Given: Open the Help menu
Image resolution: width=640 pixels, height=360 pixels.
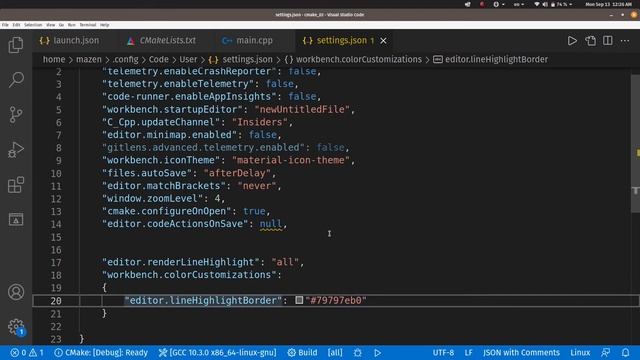Looking at the screenshot, I should pos(104,25).
